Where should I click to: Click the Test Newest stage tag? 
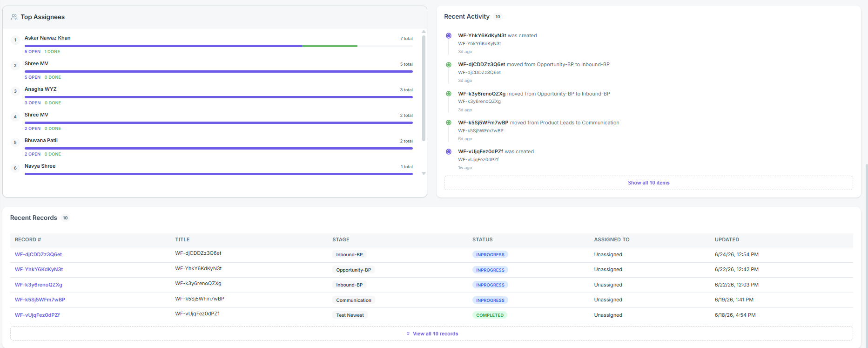pos(350,315)
